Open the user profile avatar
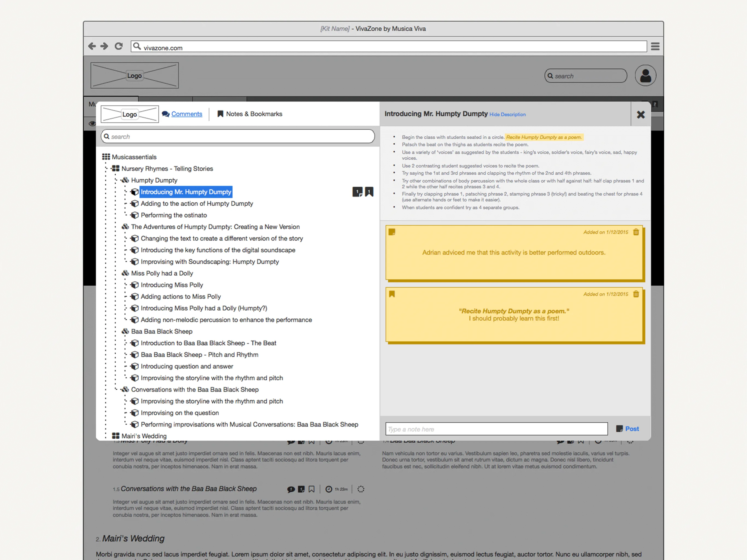 pyautogui.click(x=645, y=76)
